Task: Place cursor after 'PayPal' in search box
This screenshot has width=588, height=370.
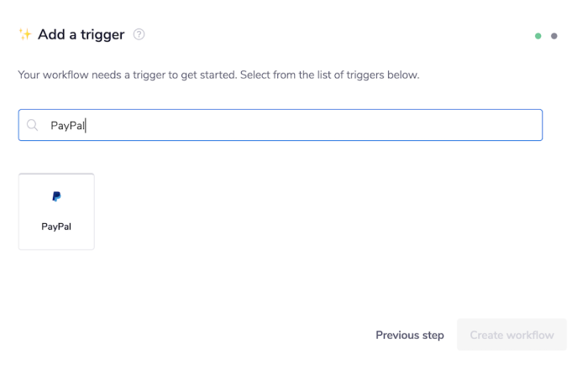Action: point(87,125)
